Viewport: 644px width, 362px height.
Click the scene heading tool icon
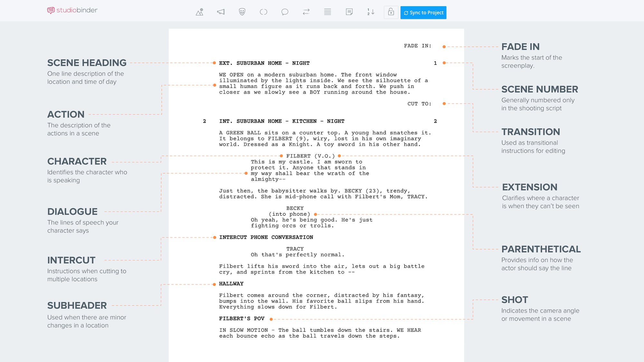tap(200, 12)
